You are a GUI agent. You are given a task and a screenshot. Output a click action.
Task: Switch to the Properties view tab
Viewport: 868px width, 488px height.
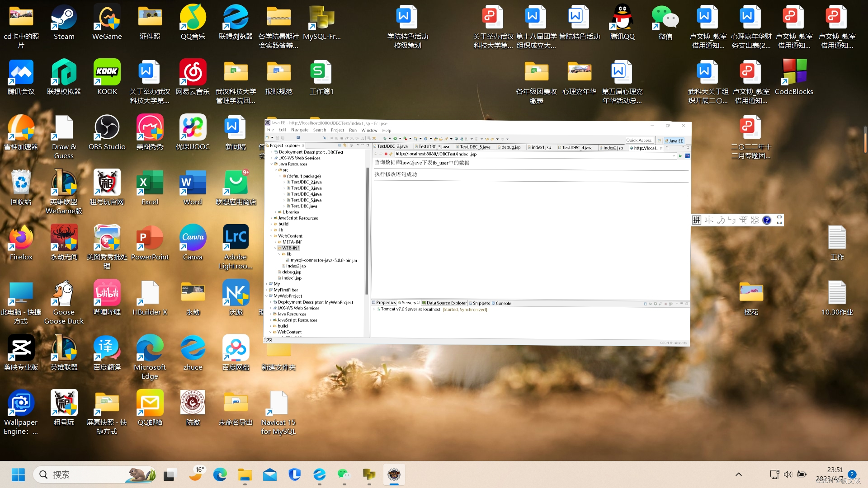(x=384, y=303)
